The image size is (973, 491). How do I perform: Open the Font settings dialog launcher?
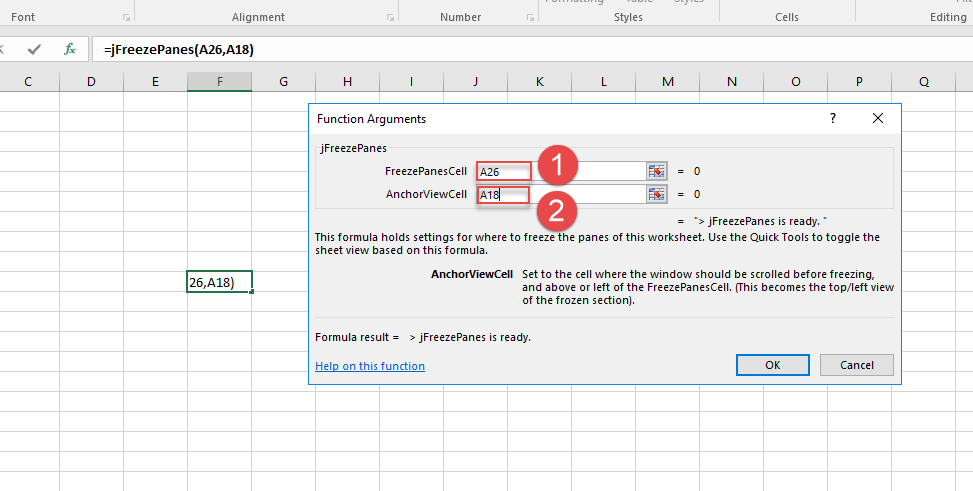pyautogui.click(x=126, y=18)
